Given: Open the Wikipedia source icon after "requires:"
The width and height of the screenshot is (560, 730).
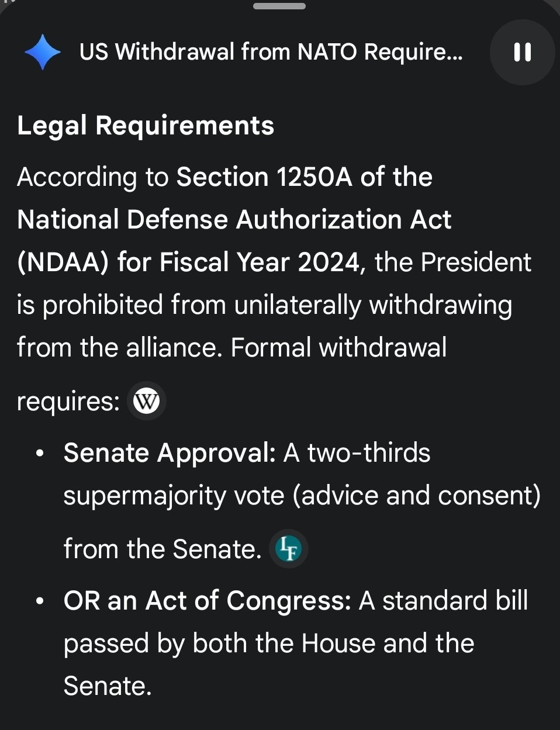Looking at the screenshot, I should click(146, 402).
